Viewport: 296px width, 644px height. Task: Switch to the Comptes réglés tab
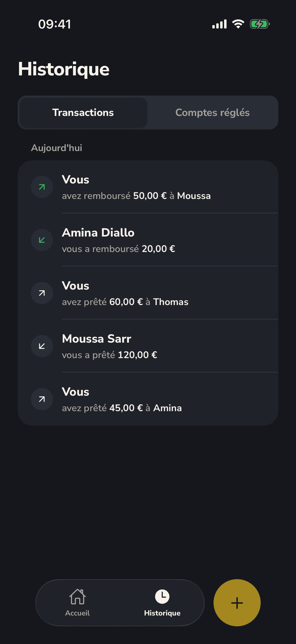tap(212, 112)
